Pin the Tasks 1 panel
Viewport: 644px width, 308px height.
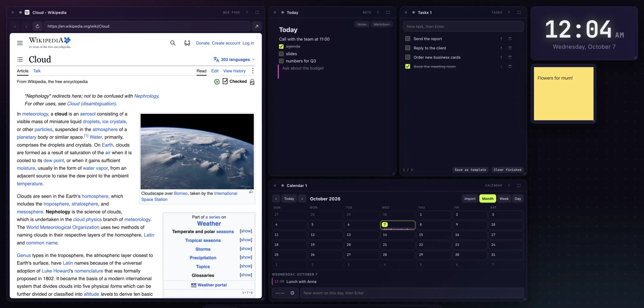[509, 13]
